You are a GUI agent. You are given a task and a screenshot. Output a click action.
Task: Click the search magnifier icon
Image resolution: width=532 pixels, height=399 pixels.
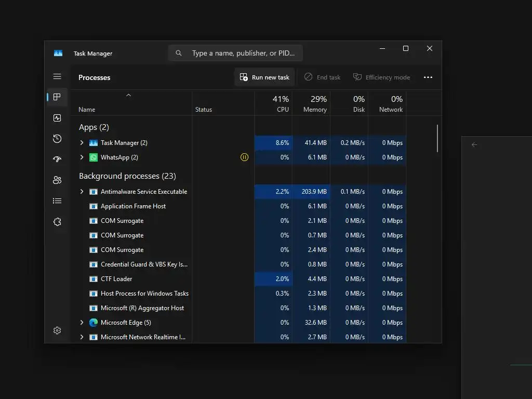point(179,53)
